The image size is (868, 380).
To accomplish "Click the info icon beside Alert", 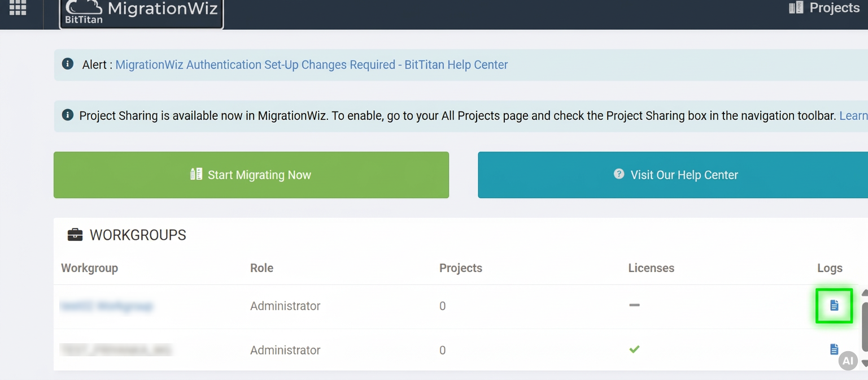I will pos(68,64).
